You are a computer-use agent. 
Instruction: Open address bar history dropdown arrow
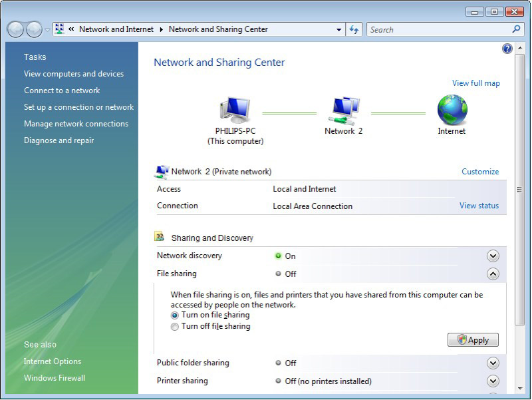coord(338,29)
